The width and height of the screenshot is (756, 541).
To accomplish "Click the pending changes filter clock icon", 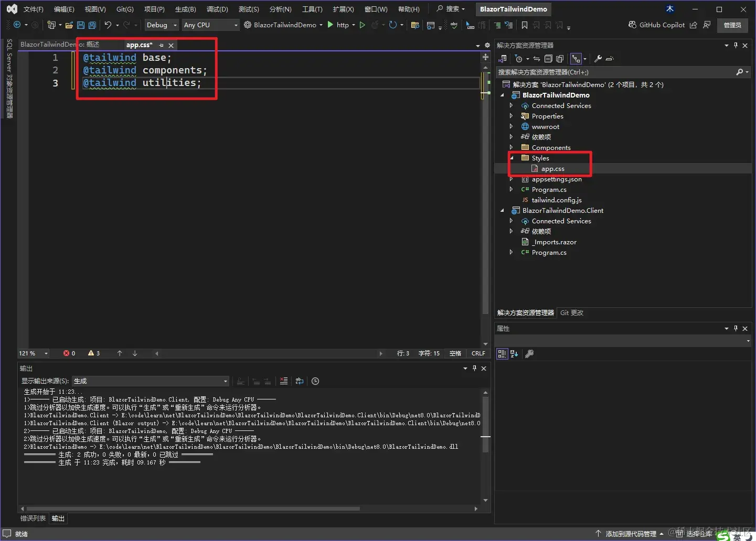I will pos(518,59).
